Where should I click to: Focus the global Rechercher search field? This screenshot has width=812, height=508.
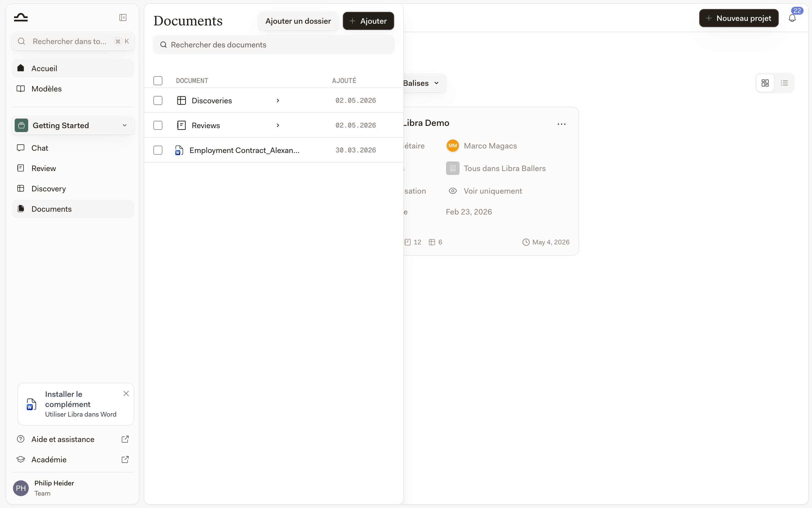73,41
